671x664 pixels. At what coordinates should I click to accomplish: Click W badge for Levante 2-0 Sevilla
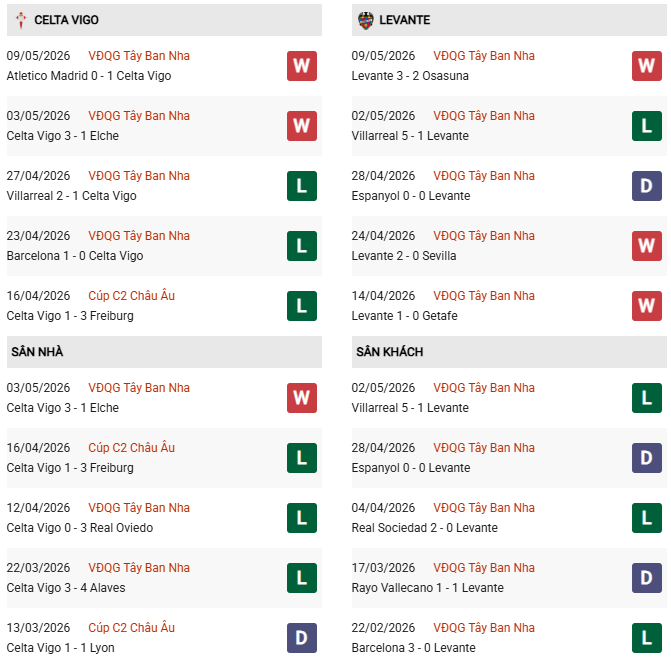coord(647,246)
